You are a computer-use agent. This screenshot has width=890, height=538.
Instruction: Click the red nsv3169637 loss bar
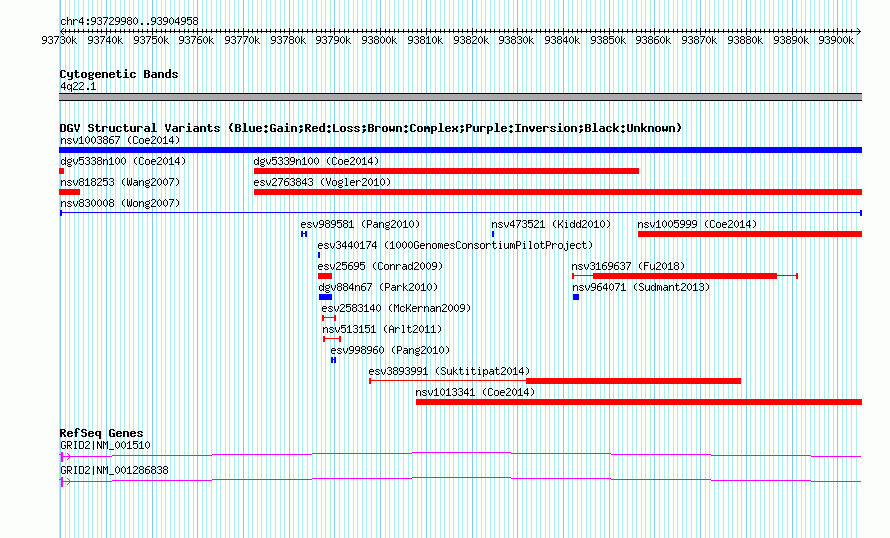click(685, 276)
